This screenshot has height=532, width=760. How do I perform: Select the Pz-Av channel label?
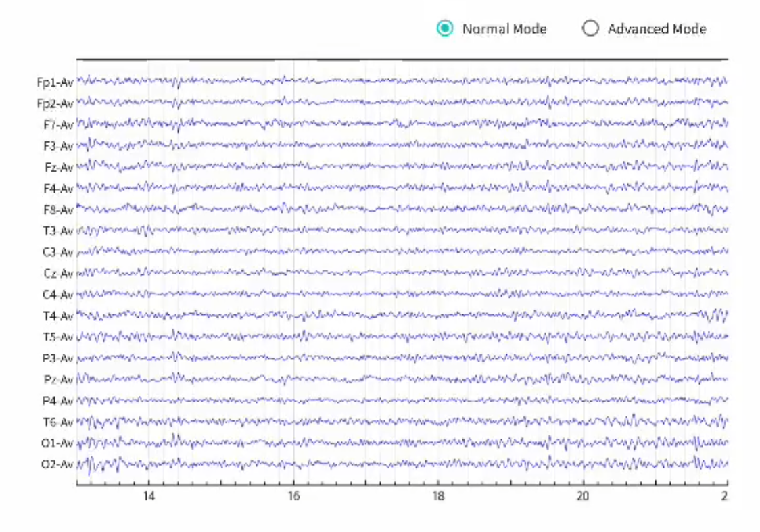[57, 379]
